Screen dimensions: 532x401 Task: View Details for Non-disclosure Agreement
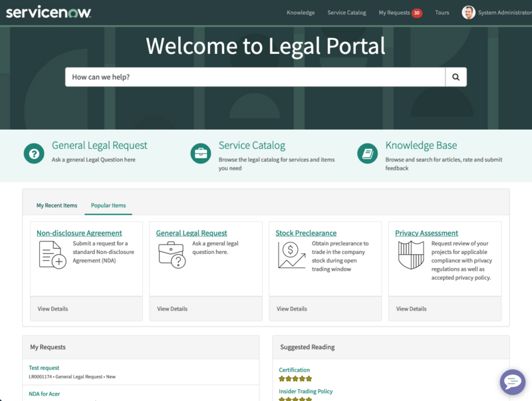pyautogui.click(x=53, y=309)
